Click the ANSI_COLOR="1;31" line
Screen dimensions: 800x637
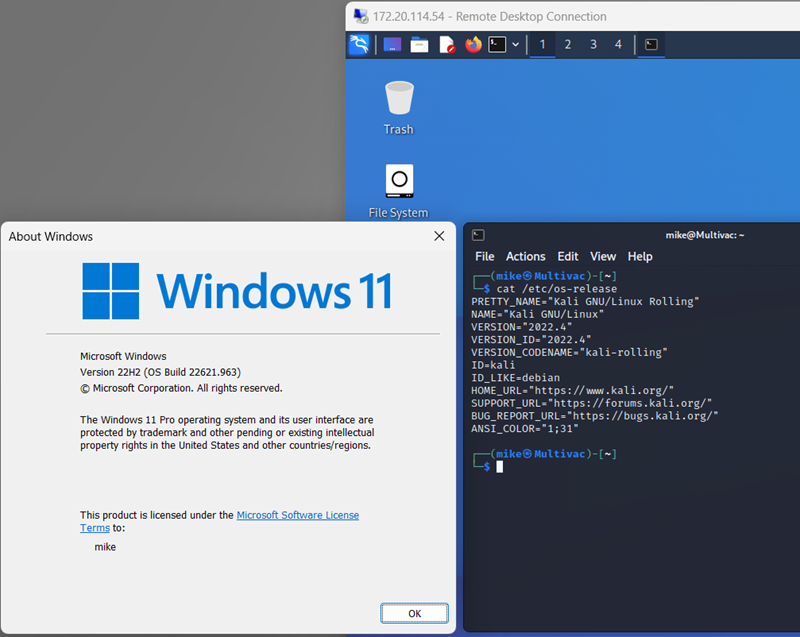point(524,429)
